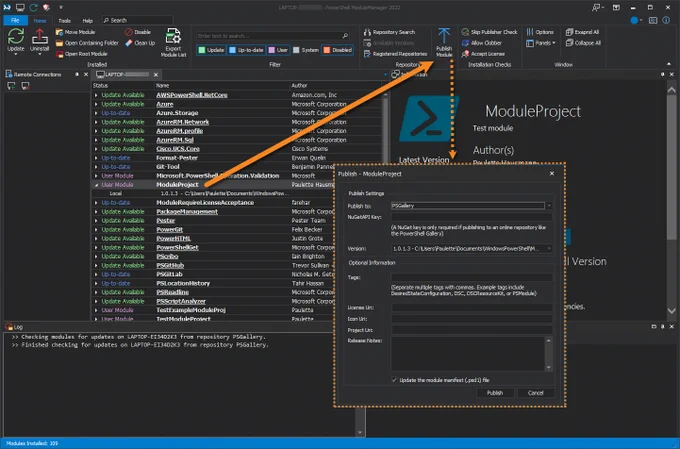680x449 pixels.
Task: Click add connection icon in Remote Connections
Action: 11,86
